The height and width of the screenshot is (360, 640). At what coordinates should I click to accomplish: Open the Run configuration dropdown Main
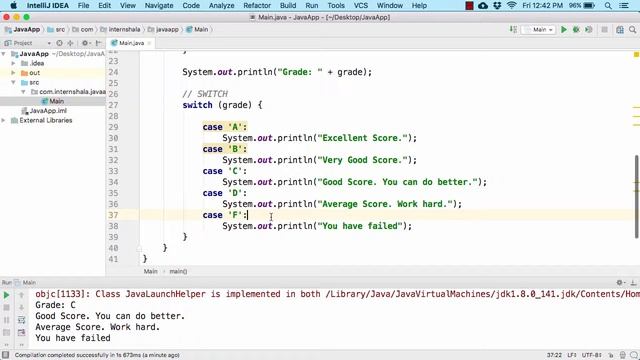pos(538,29)
